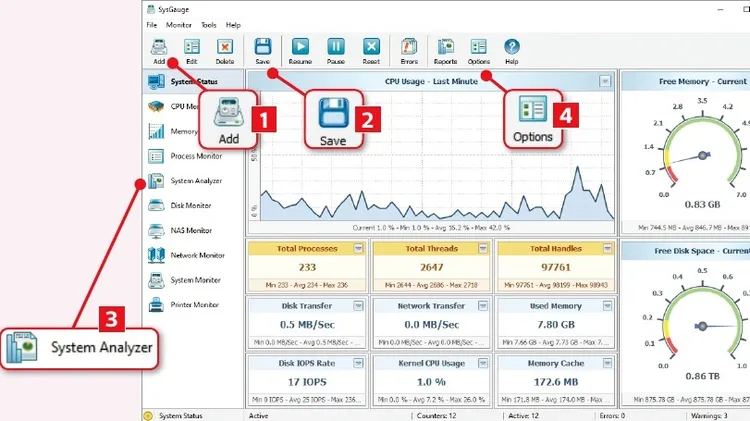Image resolution: width=750 pixels, height=421 pixels.
Task: Click the Help question mark icon
Action: pos(511,47)
